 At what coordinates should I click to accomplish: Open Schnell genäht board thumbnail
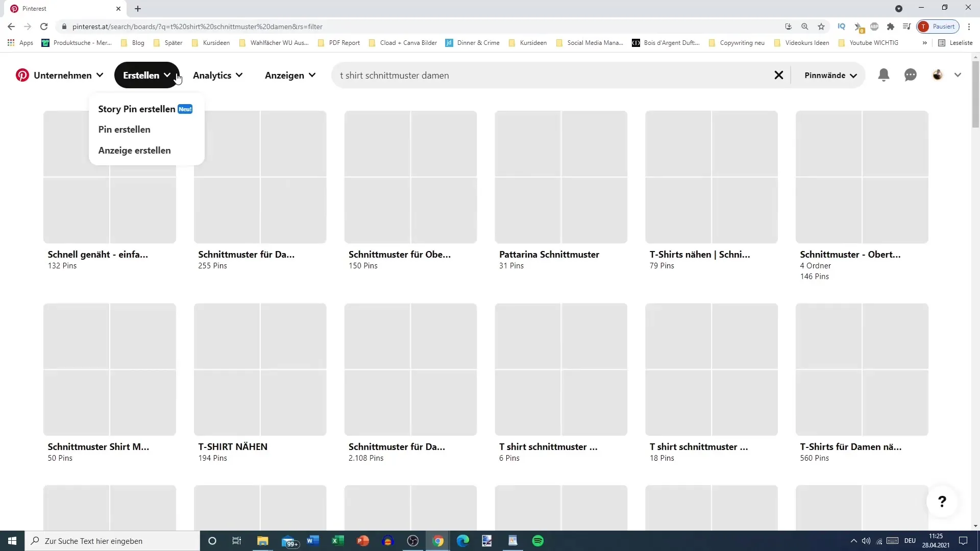110,177
